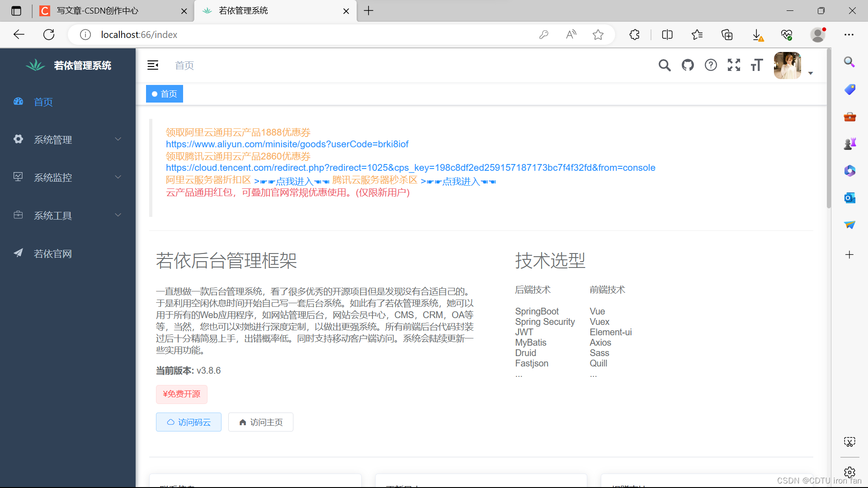
Task: Expand the 系统管理 menu
Action: pos(53,140)
